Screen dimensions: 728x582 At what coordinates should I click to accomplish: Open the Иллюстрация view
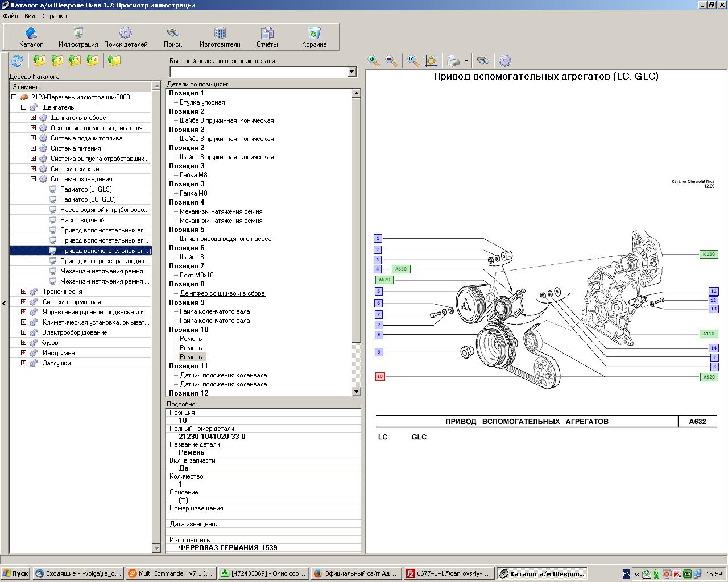click(78, 37)
